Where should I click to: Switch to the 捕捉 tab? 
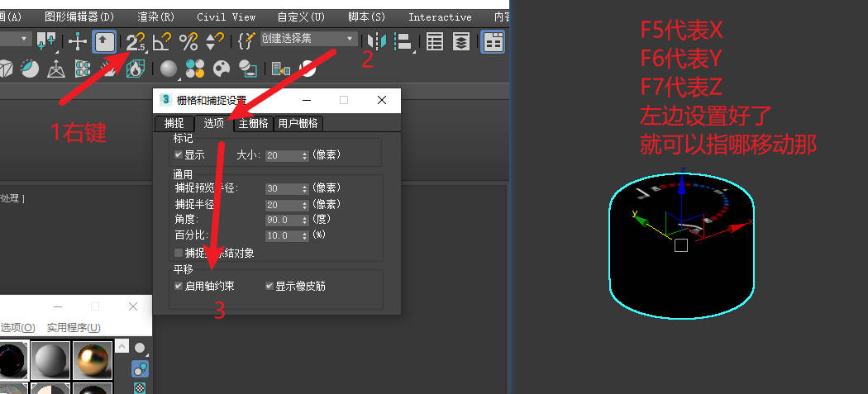coord(174,123)
